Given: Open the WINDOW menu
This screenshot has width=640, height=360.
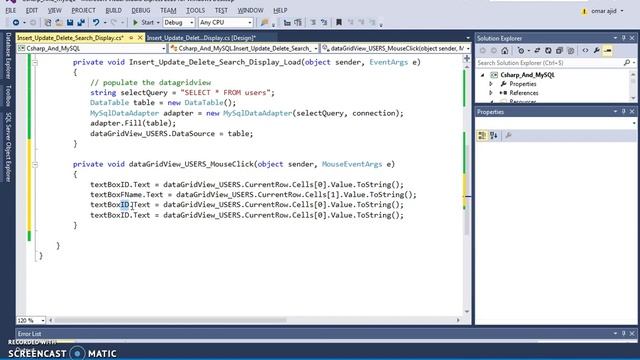Looking at the screenshot, I should point(250,10).
